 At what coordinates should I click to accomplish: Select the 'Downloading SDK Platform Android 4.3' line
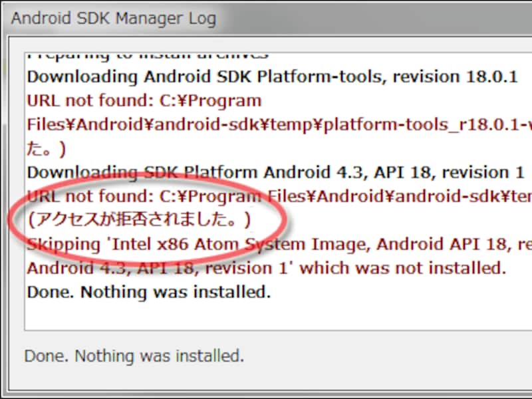199,172
